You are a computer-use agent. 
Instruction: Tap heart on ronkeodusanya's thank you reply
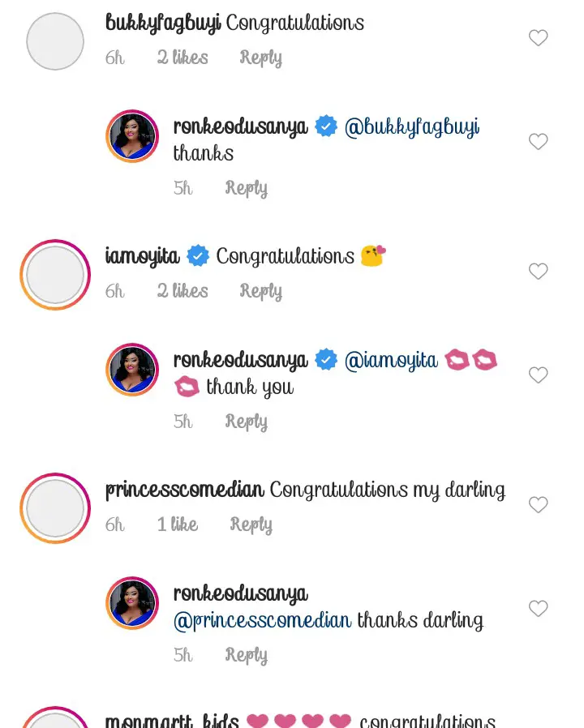click(x=539, y=375)
